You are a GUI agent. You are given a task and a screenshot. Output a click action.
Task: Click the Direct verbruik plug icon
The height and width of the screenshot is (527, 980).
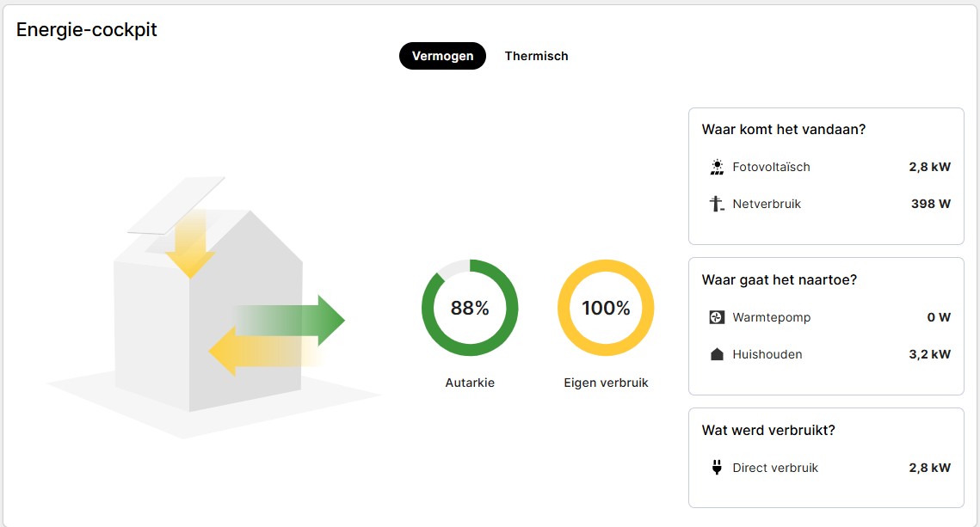click(717, 469)
